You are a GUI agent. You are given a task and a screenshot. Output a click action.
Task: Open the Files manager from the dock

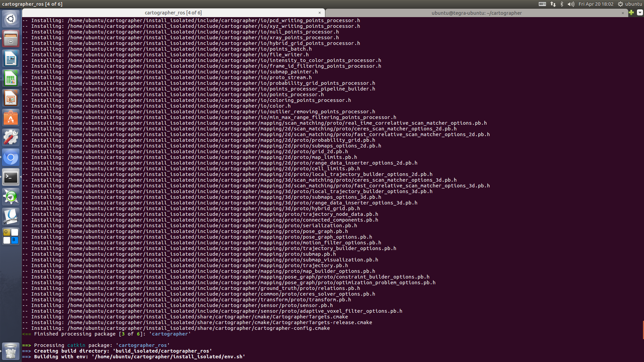coord(11,39)
